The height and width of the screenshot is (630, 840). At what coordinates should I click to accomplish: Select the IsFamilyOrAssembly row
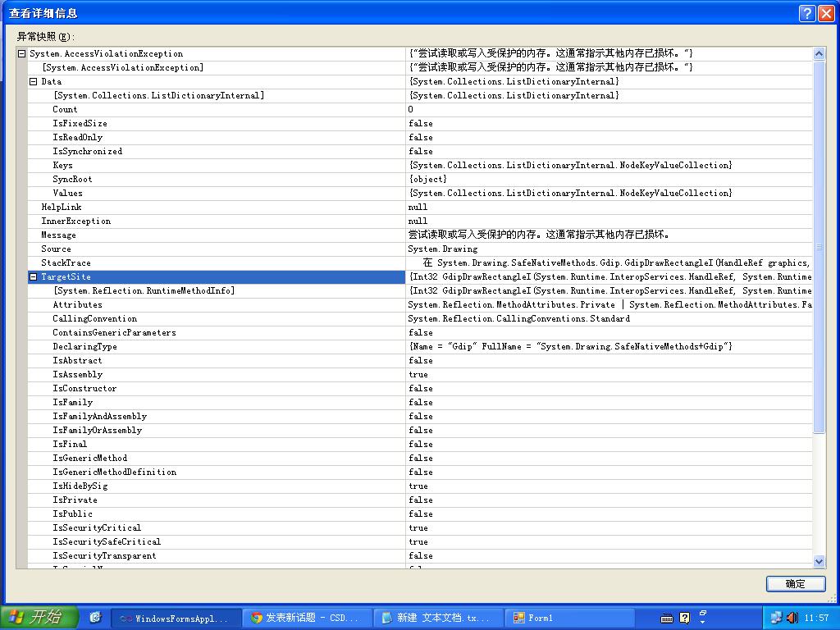point(420,430)
